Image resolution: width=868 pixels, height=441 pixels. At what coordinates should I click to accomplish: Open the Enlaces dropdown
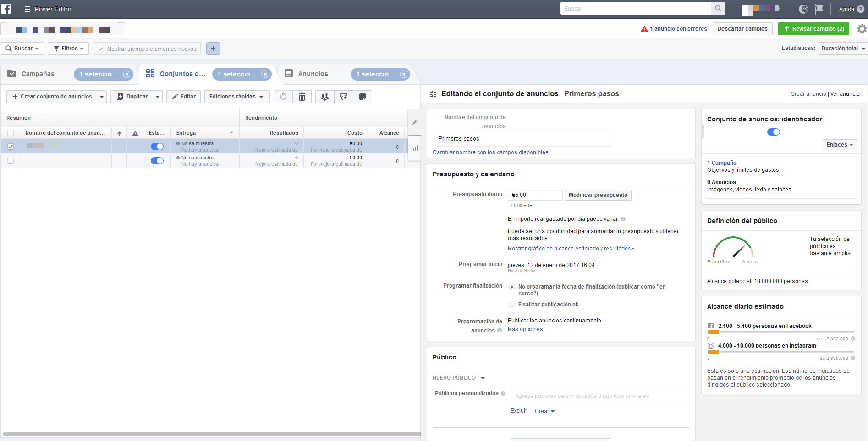click(x=840, y=145)
